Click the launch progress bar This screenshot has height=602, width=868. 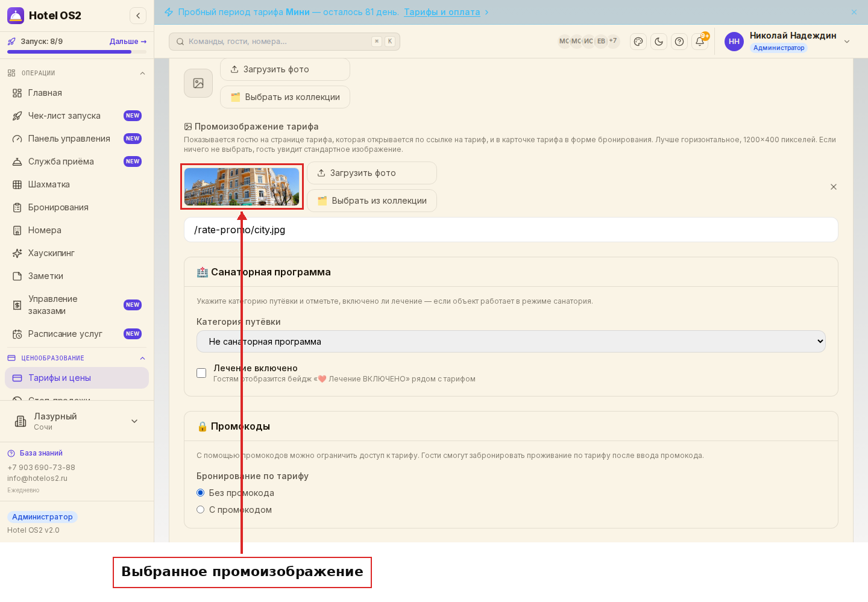click(x=77, y=52)
